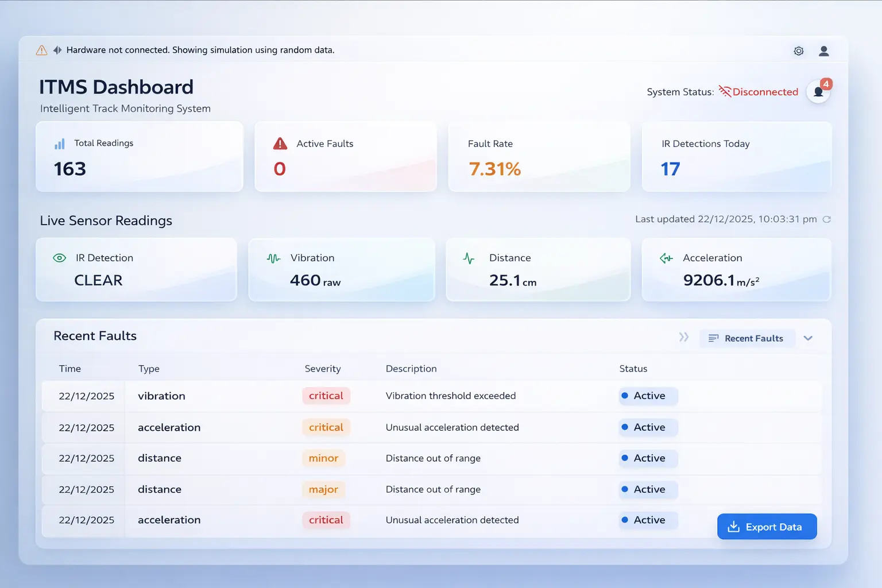The width and height of the screenshot is (882, 588).
Task: Click the bar chart icon on Total Readings card
Action: coord(60,144)
